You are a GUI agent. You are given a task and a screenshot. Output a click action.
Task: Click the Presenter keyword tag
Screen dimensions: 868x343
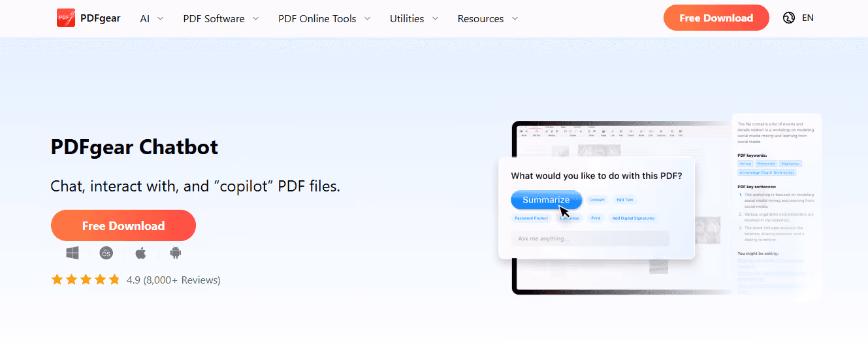click(765, 163)
